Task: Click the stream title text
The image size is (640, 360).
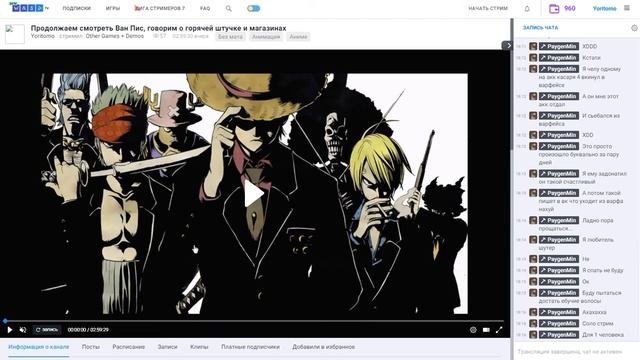Action: coord(158,28)
